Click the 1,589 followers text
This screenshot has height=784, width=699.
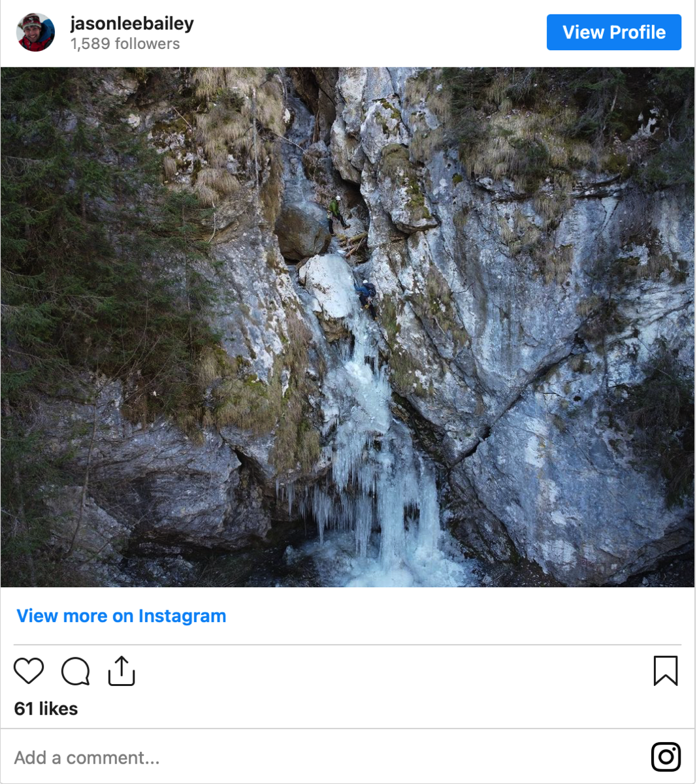tap(125, 44)
